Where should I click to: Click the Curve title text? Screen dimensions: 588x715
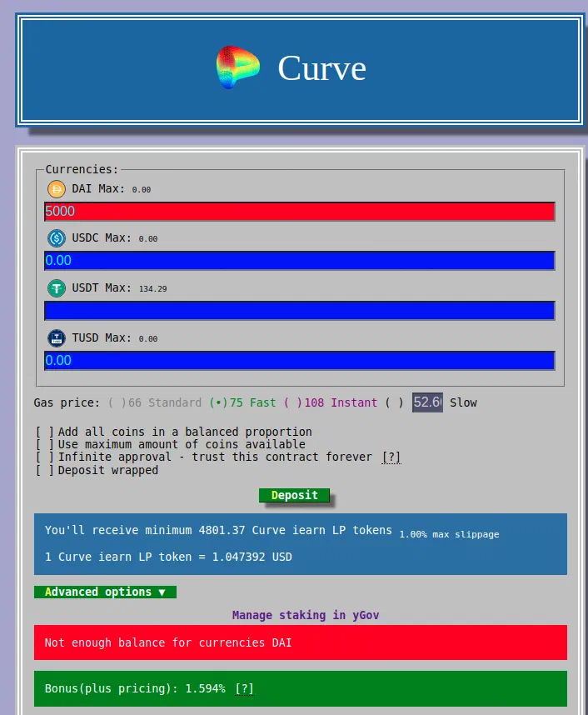(321, 68)
